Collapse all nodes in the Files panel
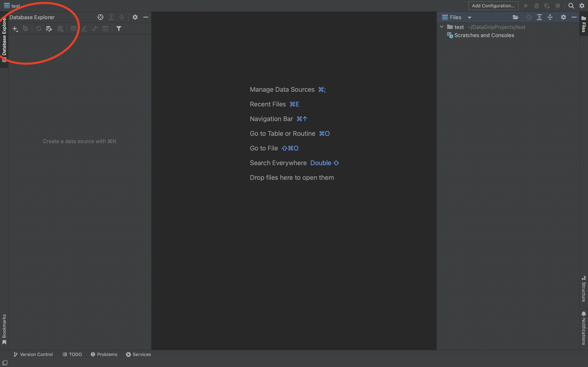588x367 pixels. coord(550,17)
